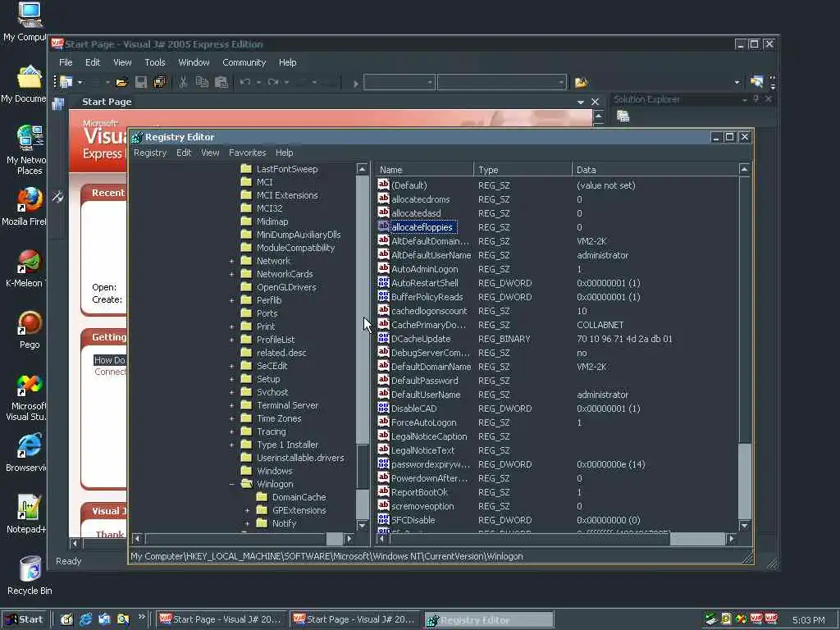The height and width of the screenshot is (630, 840).
Task: Open the New Project dropdown arrow
Action: click(x=80, y=82)
